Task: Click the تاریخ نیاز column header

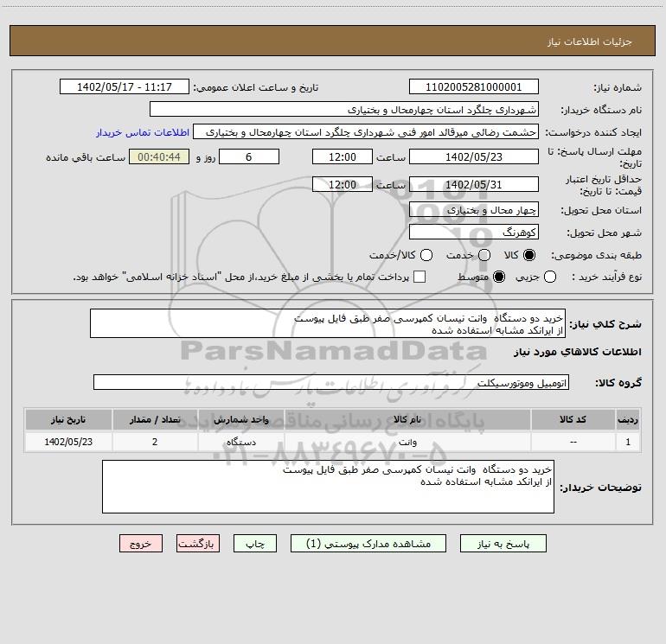Action: point(68,420)
